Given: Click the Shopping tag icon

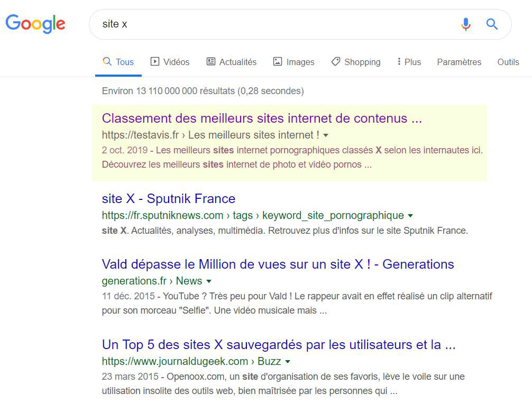Looking at the screenshot, I should [336, 61].
